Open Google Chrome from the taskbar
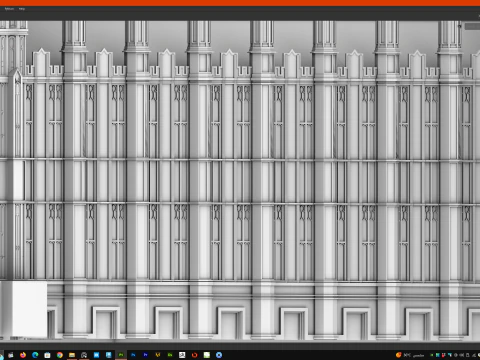This screenshot has width=480, height=360. (x=60, y=355)
